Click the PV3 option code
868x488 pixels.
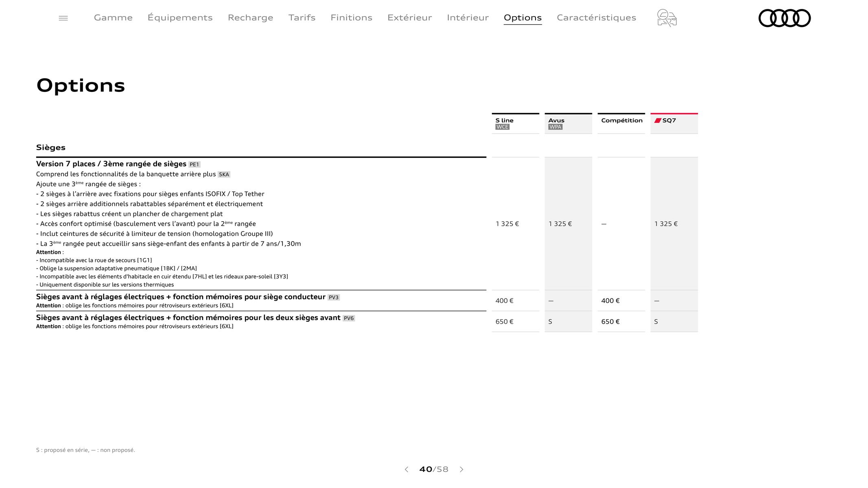333,297
